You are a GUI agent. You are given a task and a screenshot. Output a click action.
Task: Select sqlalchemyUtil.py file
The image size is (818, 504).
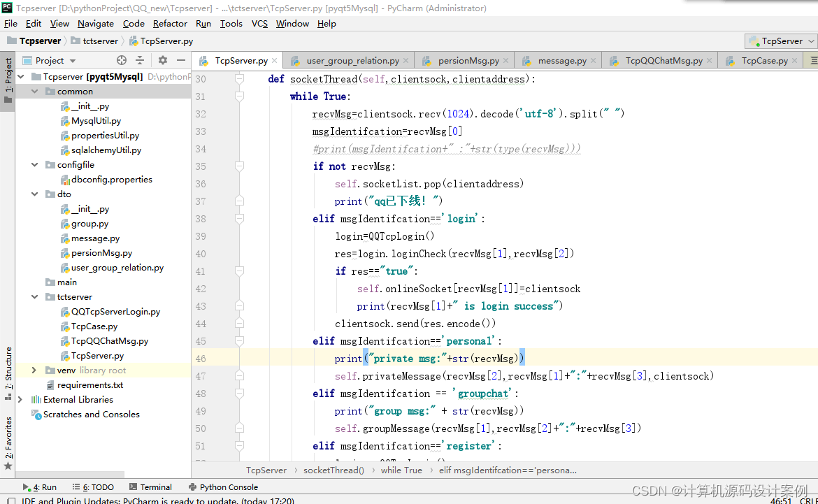pos(106,150)
